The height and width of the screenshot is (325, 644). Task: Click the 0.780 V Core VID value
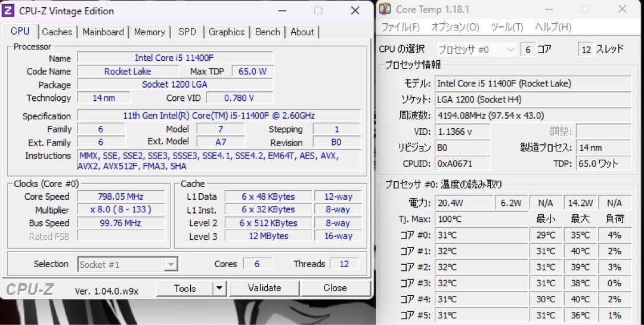click(239, 98)
